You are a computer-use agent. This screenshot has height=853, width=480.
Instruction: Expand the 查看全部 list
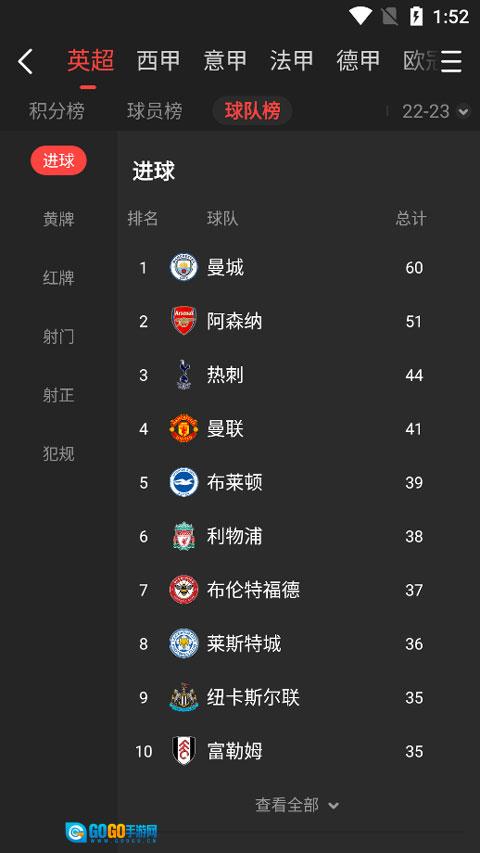click(297, 805)
